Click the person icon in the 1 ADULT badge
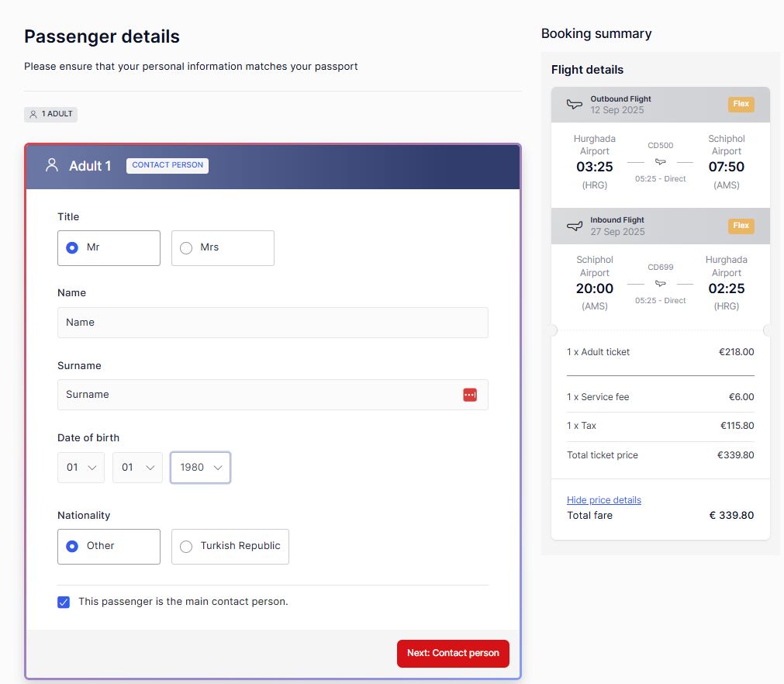The width and height of the screenshot is (784, 684). (x=33, y=115)
